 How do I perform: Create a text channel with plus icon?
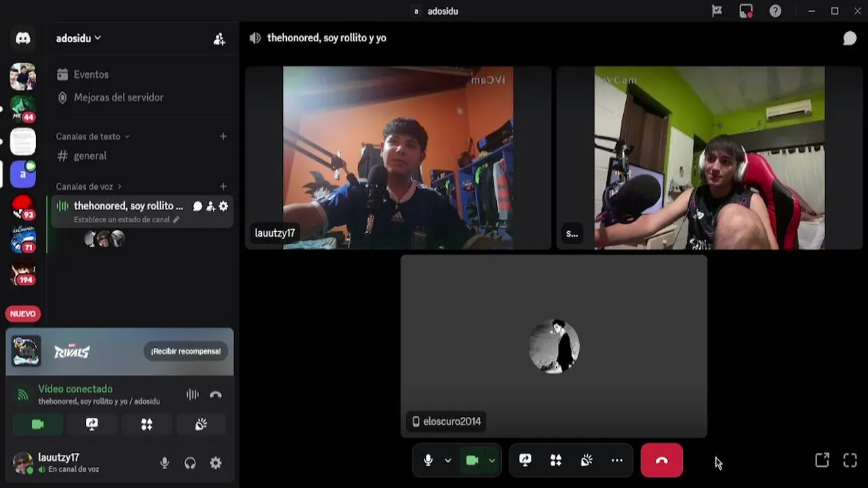pyautogui.click(x=223, y=136)
